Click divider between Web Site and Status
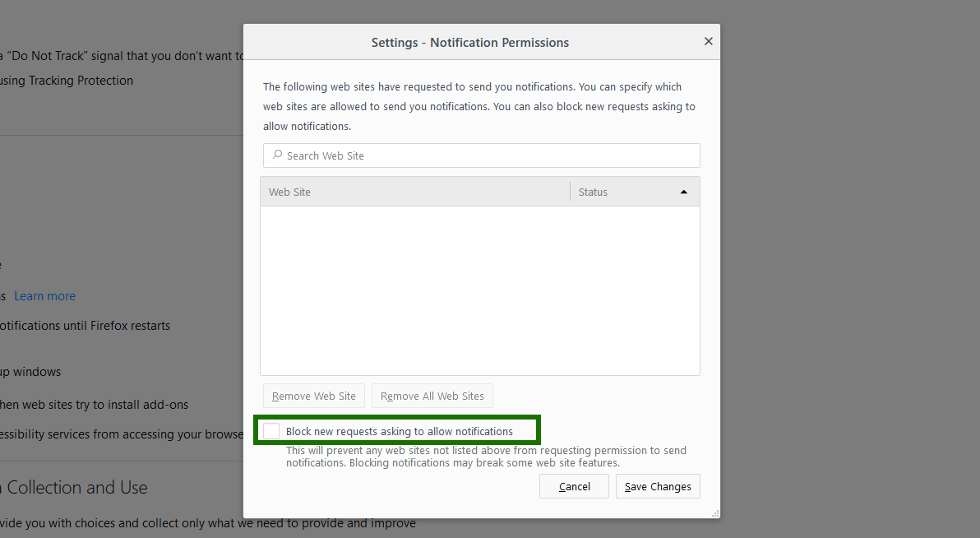980x538 pixels. (570, 192)
